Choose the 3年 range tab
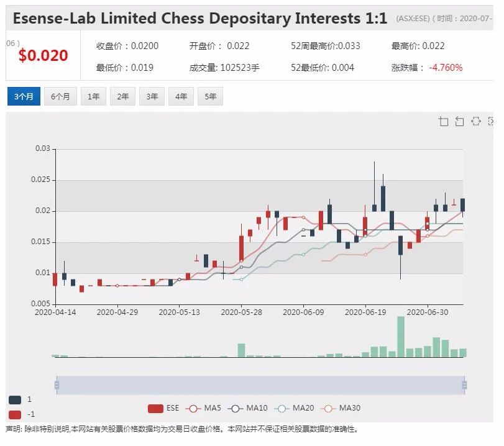Viewport: 504px width, 446px height. click(152, 96)
